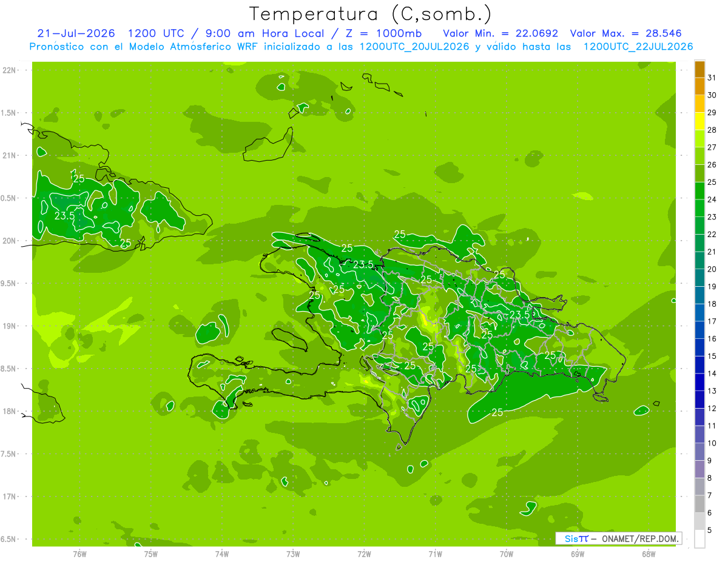Screen dimensions: 728x562
Task: Click the "69W" longitude axis label
Action: click(578, 554)
